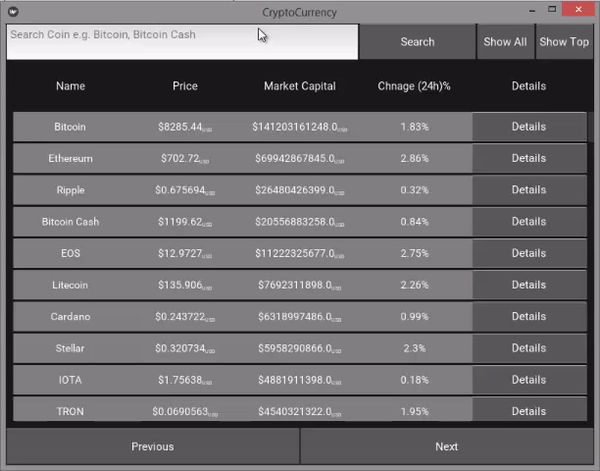This screenshot has height=471, width=600.
Task: Close the CryptoCurrency window
Action: (x=578, y=9)
